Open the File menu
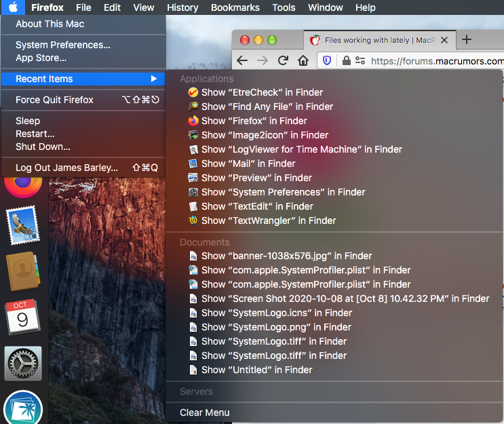 point(83,7)
